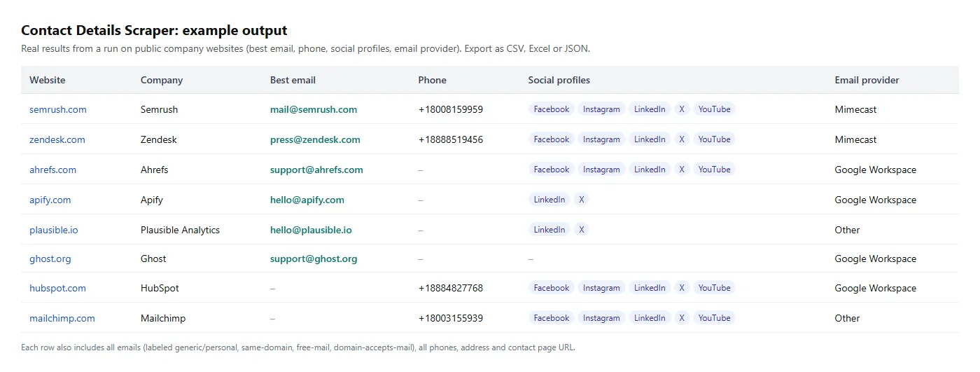Screen dimensions: 980x372
Task: Click the Facebook tag in Zendesk row
Action: point(552,139)
